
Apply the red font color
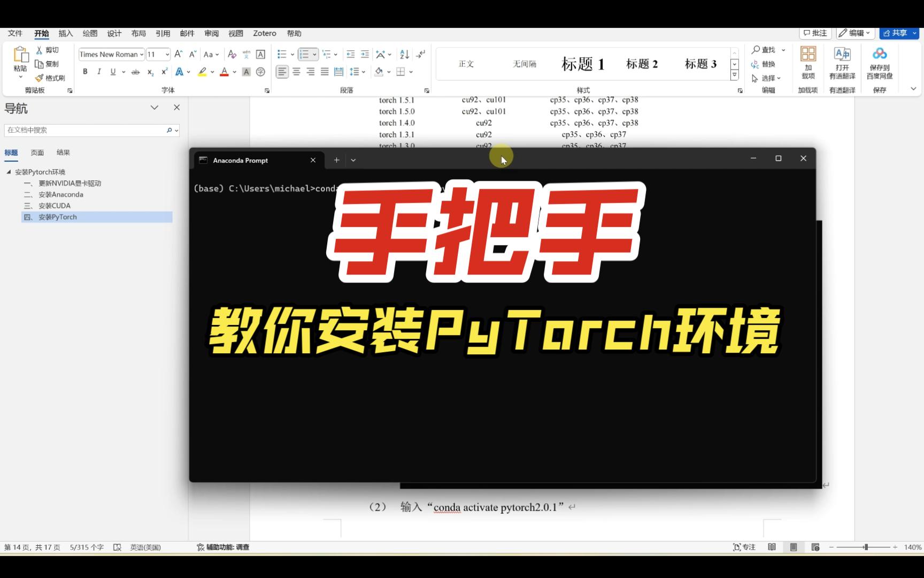(225, 72)
